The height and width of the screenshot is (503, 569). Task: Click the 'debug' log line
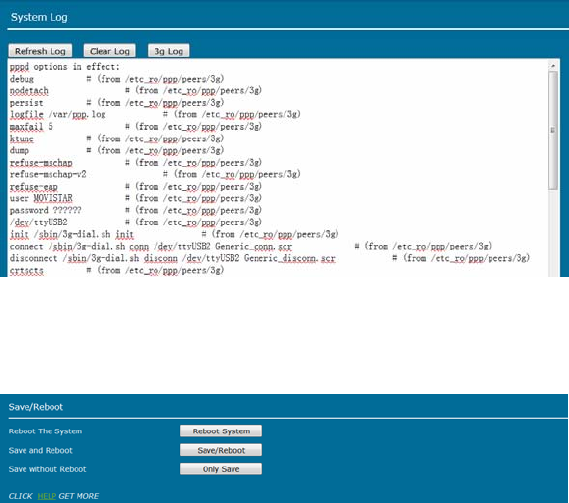[117, 79]
